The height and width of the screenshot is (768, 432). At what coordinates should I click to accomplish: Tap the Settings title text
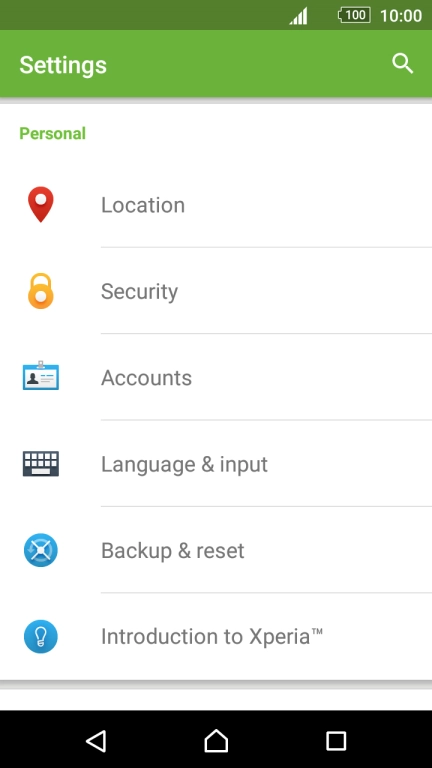click(63, 65)
